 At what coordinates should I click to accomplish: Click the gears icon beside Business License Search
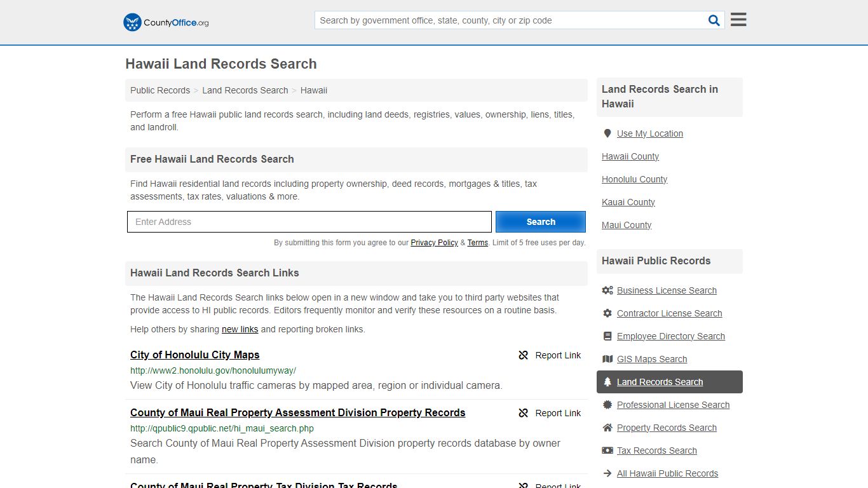607,290
